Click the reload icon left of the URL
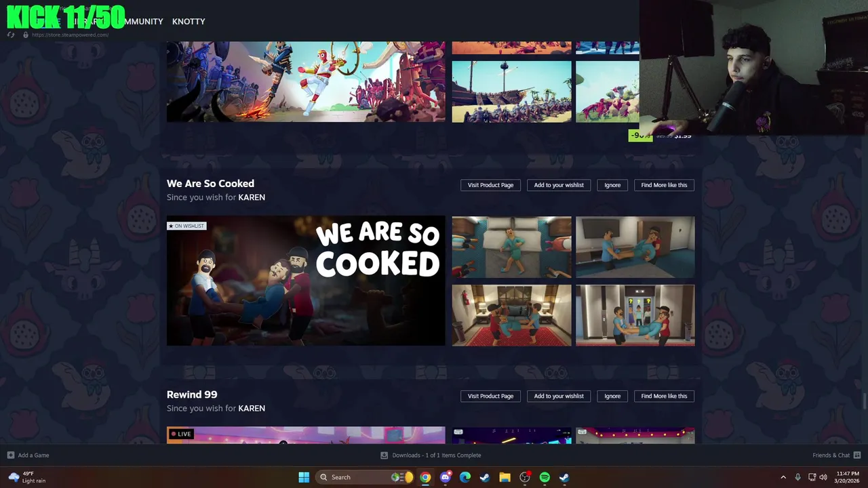 (12, 35)
